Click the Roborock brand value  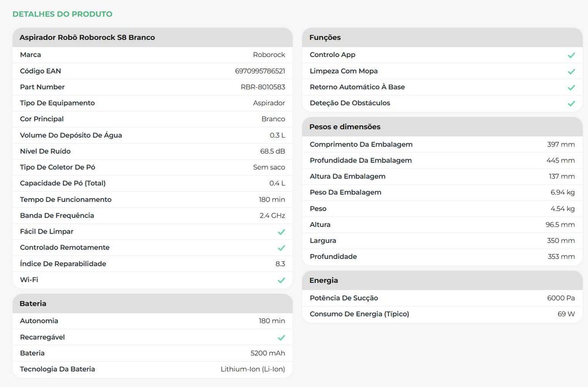[x=269, y=55]
